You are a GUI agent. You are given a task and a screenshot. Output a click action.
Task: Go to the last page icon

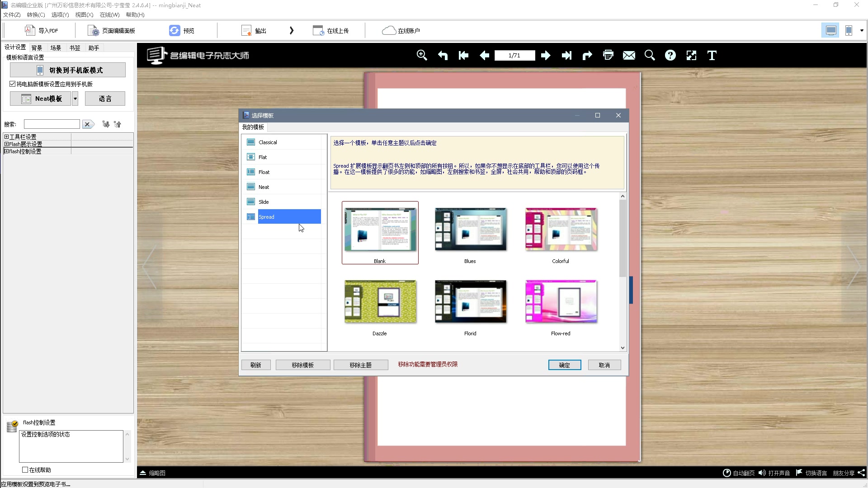pyautogui.click(x=566, y=55)
